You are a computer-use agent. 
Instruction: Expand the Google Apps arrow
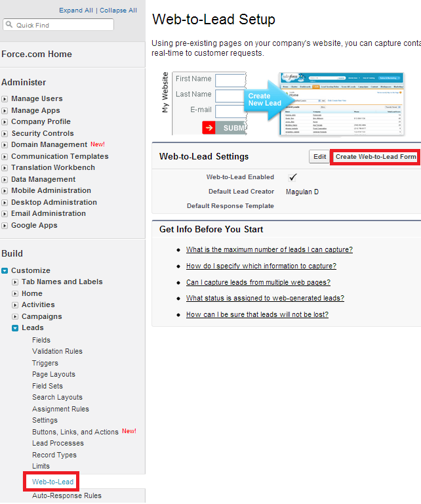point(5,226)
